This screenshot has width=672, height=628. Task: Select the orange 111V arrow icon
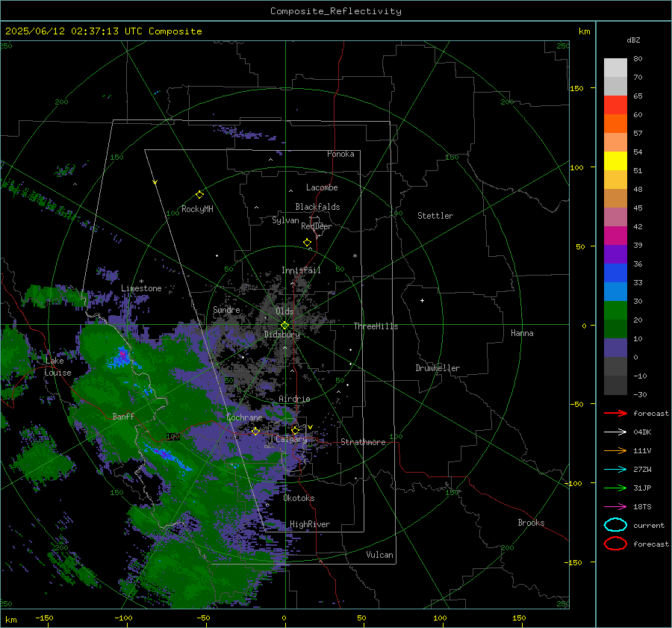615,450
